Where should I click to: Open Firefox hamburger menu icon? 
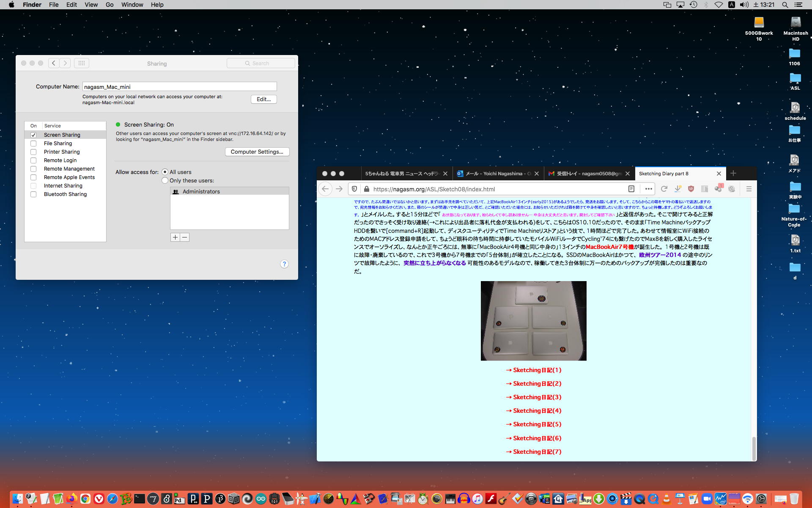(749, 189)
